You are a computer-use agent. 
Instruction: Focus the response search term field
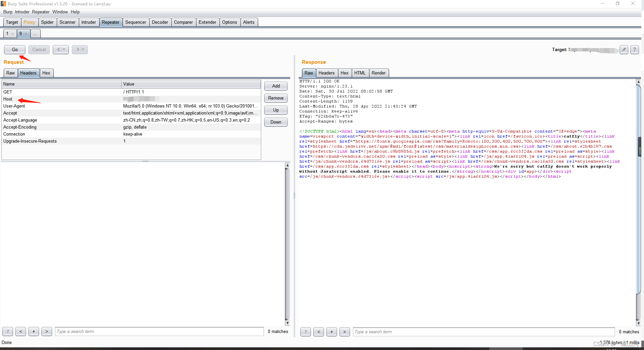484,332
